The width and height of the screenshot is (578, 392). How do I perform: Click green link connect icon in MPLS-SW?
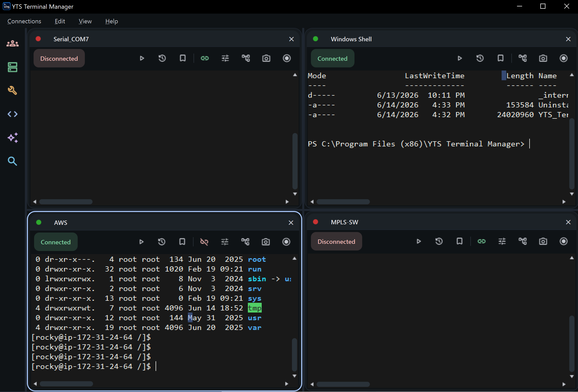tap(481, 241)
